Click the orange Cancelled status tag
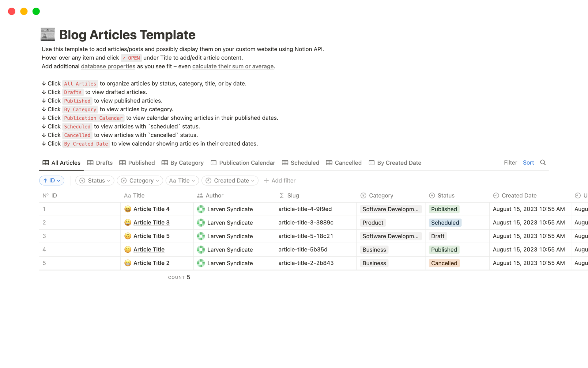 click(444, 263)
